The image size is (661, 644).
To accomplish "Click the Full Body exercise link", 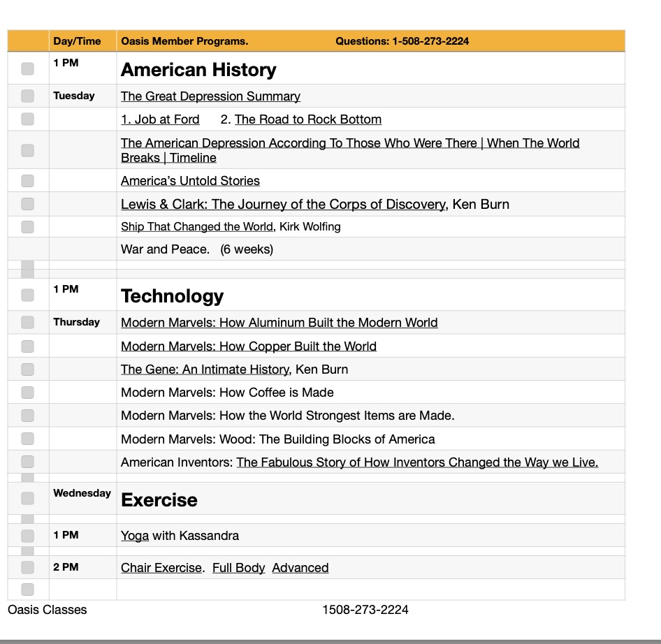I will [238, 568].
